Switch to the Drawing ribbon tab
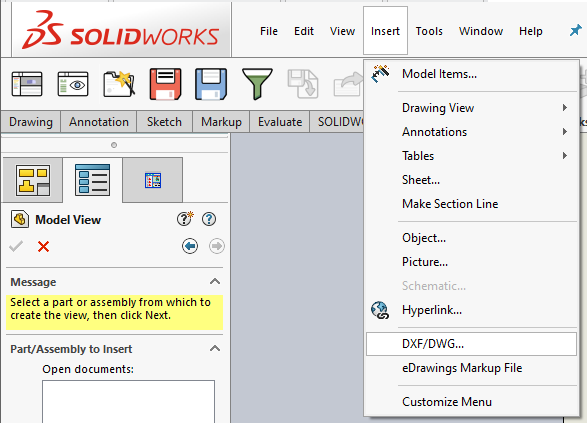The image size is (587, 423). coord(31,122)
